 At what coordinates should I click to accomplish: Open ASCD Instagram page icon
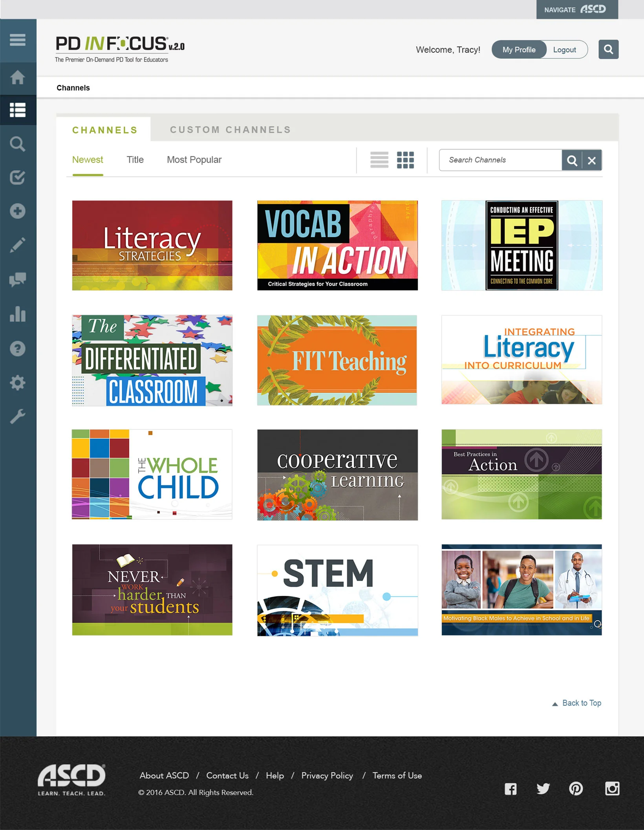click(612, 788)
